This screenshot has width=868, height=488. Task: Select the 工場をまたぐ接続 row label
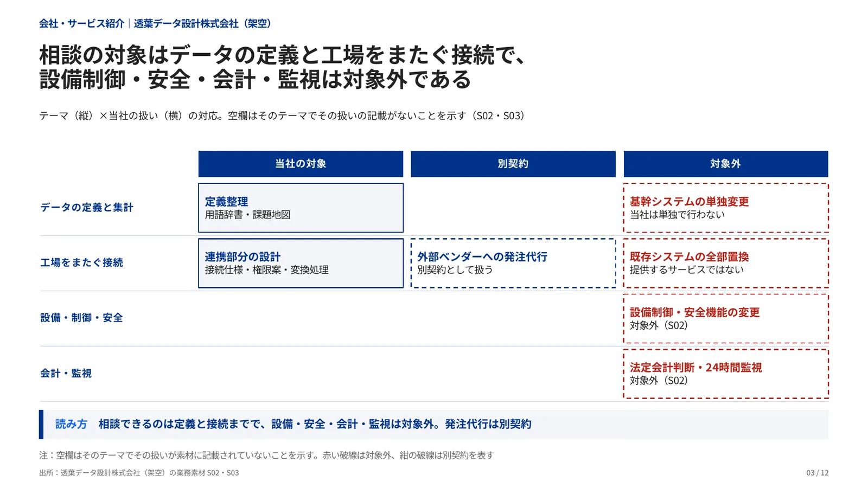point(82,263)
